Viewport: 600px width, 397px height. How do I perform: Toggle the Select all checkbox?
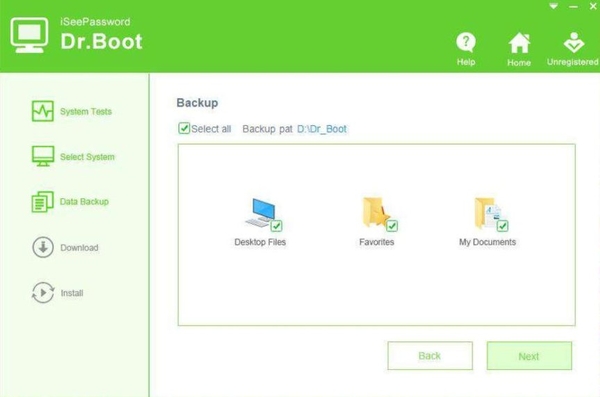tap(184, 128)
